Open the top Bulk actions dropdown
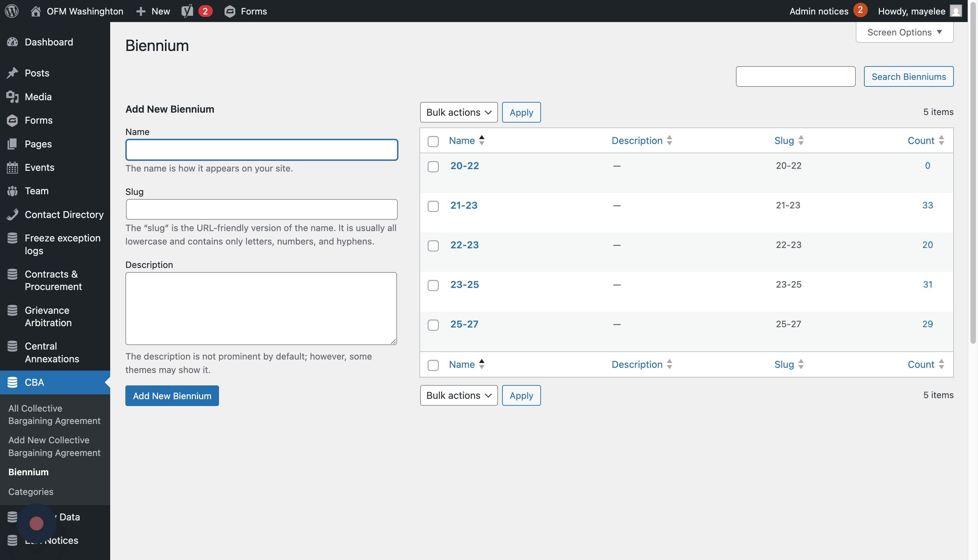This screenshot has height=560, width=978. point(458,112)
